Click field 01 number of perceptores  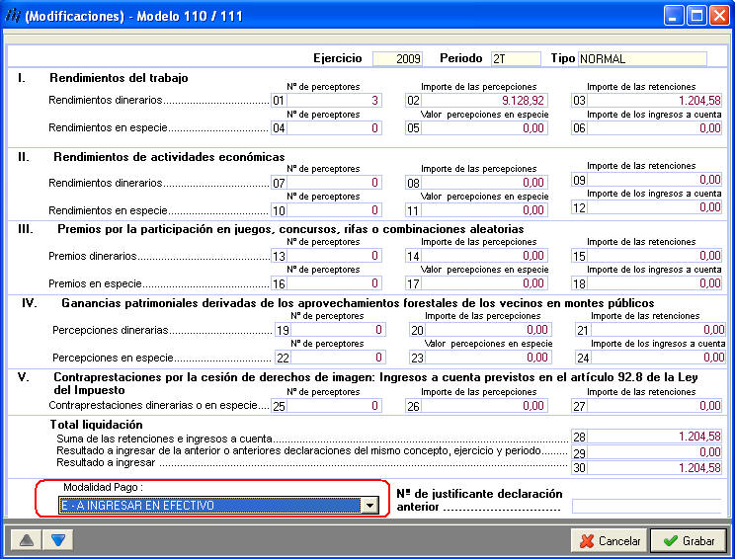point(334,100)
